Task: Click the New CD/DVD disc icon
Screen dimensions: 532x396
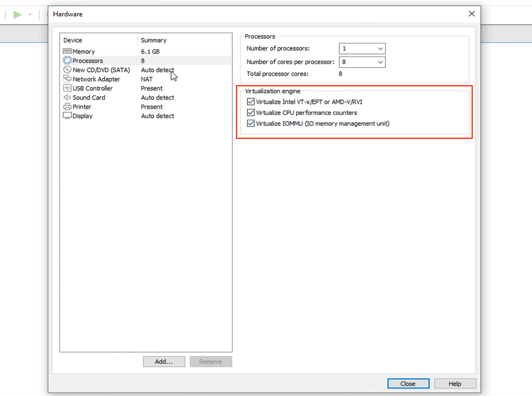Action: coord(67,70)
